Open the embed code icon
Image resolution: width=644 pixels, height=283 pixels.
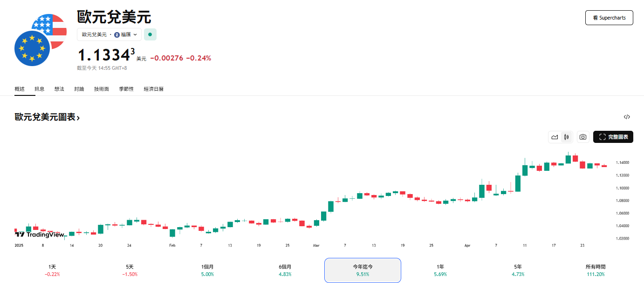627,117
